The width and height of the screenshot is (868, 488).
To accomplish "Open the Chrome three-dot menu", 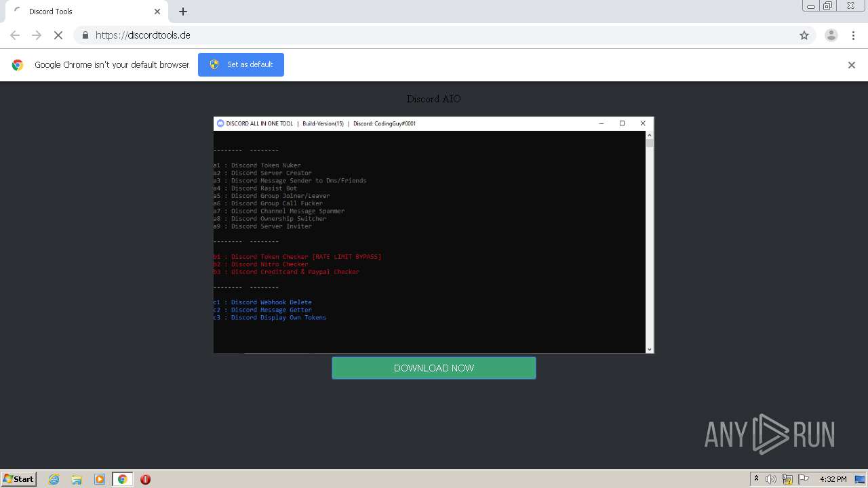I will pyautogui.click(x=853, y=35).
